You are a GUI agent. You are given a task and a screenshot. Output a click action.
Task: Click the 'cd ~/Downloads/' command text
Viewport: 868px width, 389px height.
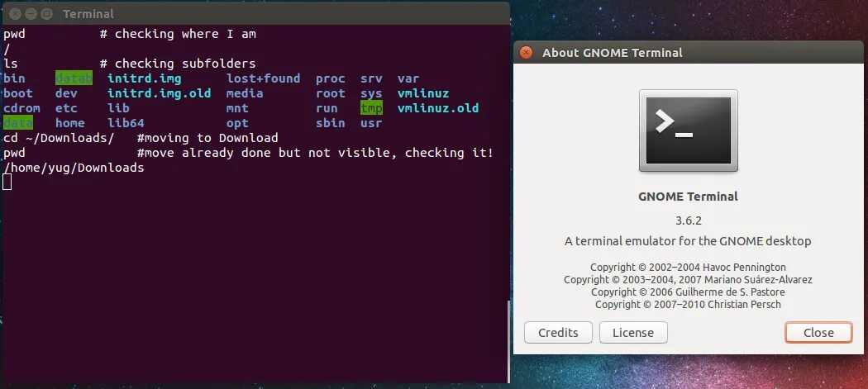[x=59, y=138]
